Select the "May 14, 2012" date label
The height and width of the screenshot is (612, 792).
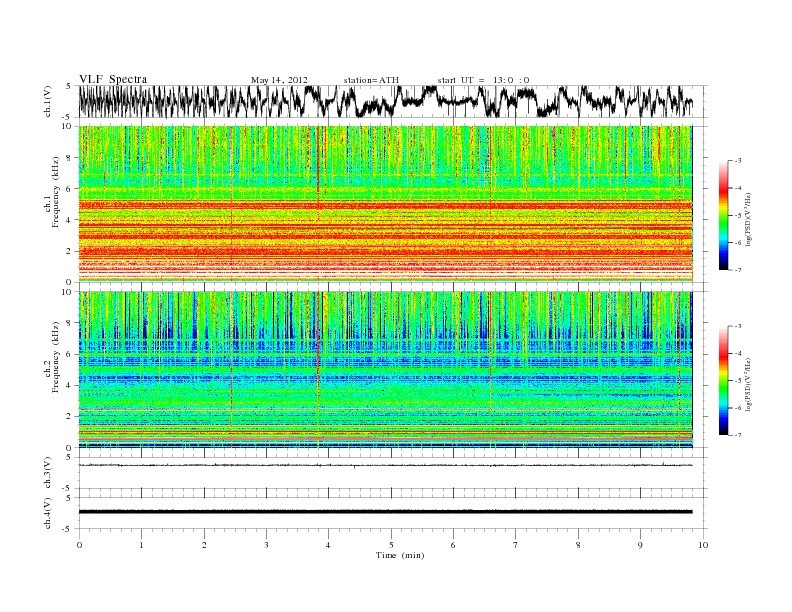pyautogui.click(x=279, y=80)
